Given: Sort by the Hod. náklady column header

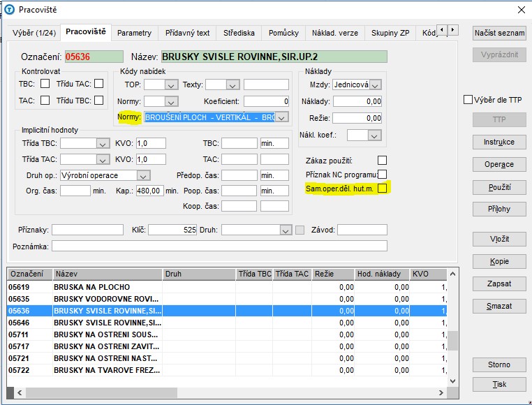Looking at the screenshot, I should click(x=382, y=274).
